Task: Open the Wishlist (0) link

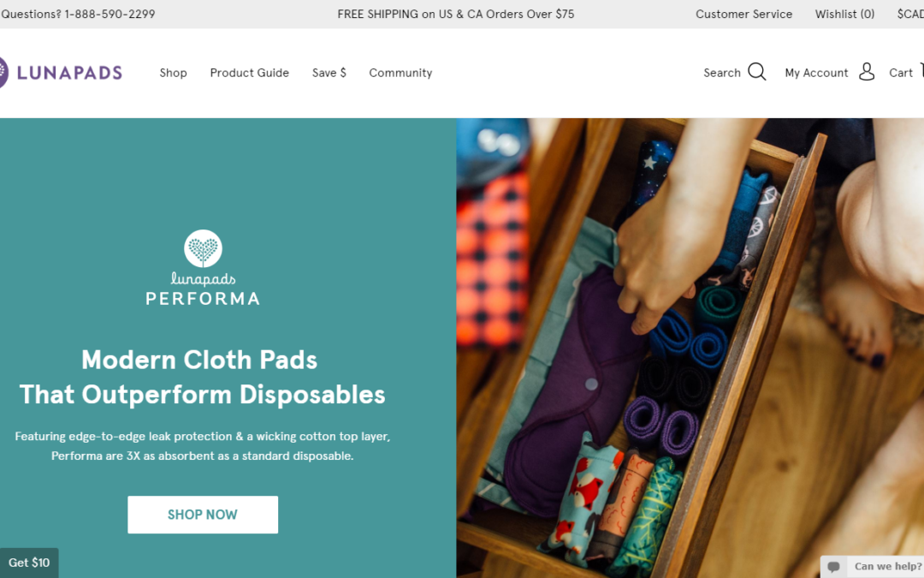Action: pyautogui.click(x=844, y=14)
